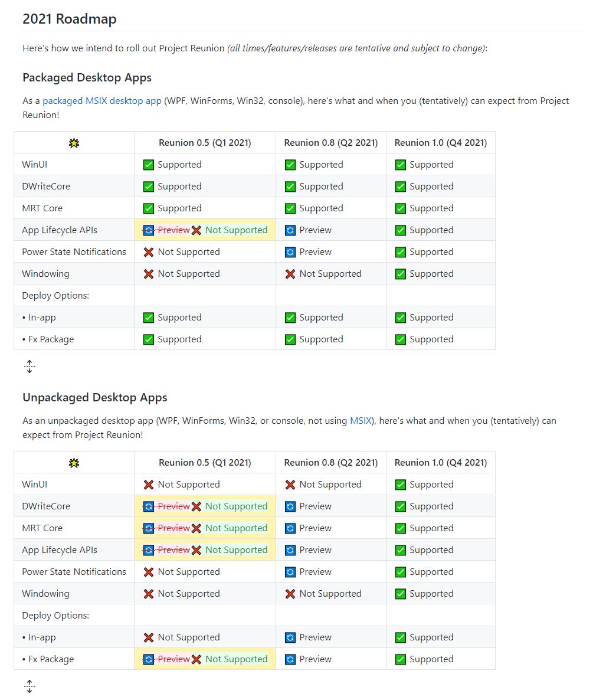Click green check for unpackaged Fx Package Reunion 1.0

pos(401,660)
